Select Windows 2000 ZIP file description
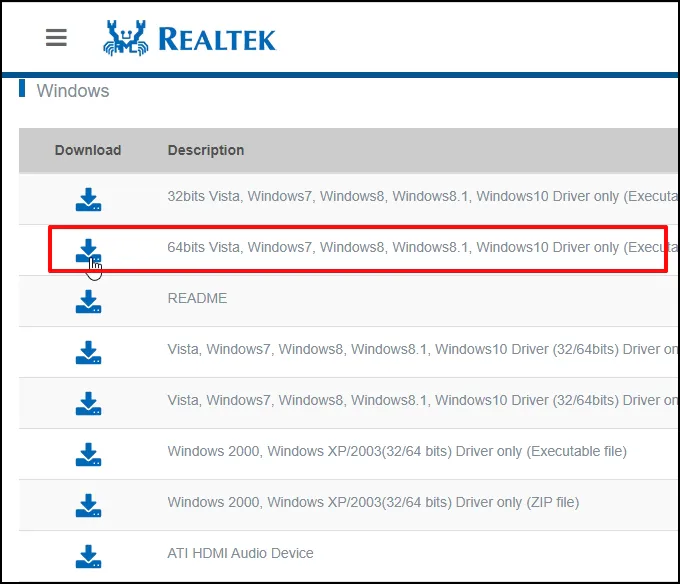This screenshot has height=584, width=680. [x=373, y=502]
